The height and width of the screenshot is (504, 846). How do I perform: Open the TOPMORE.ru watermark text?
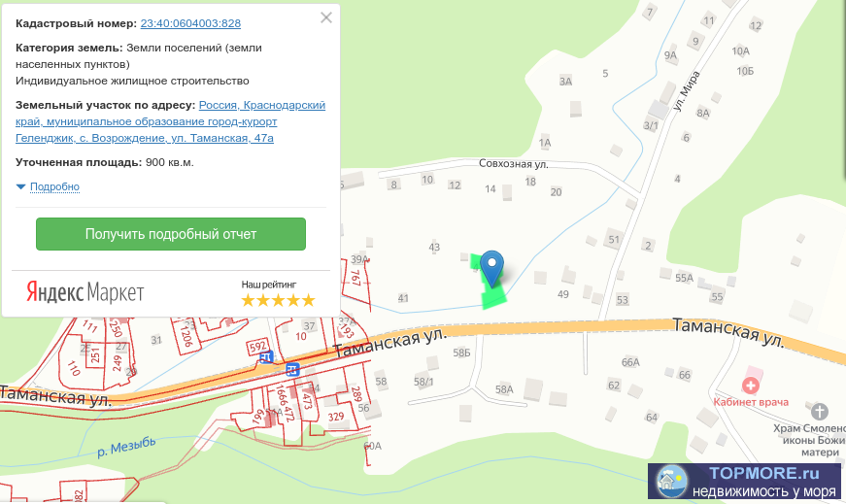coord(764,473)
